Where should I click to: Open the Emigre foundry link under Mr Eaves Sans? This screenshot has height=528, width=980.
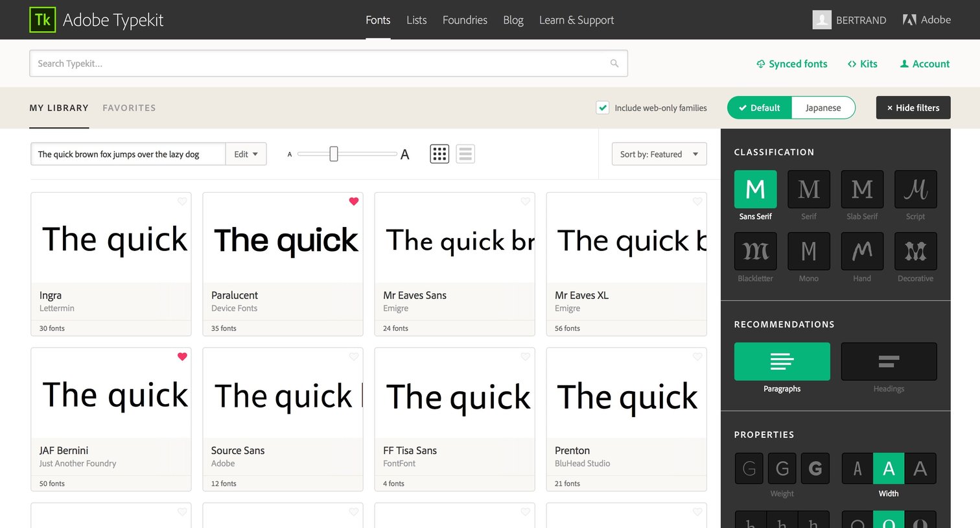pyautogui.click(x=395, y=308)
